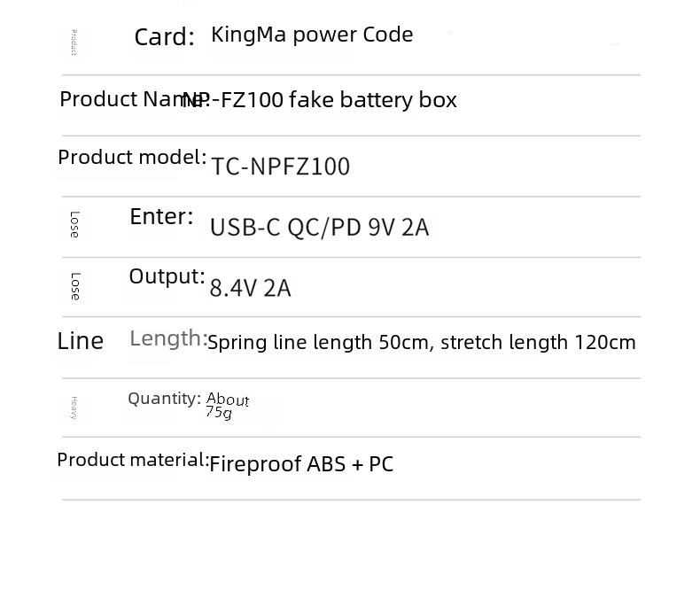Click the large Line text
The width and height of the screenshot is (700, 598).
[81, 341]
